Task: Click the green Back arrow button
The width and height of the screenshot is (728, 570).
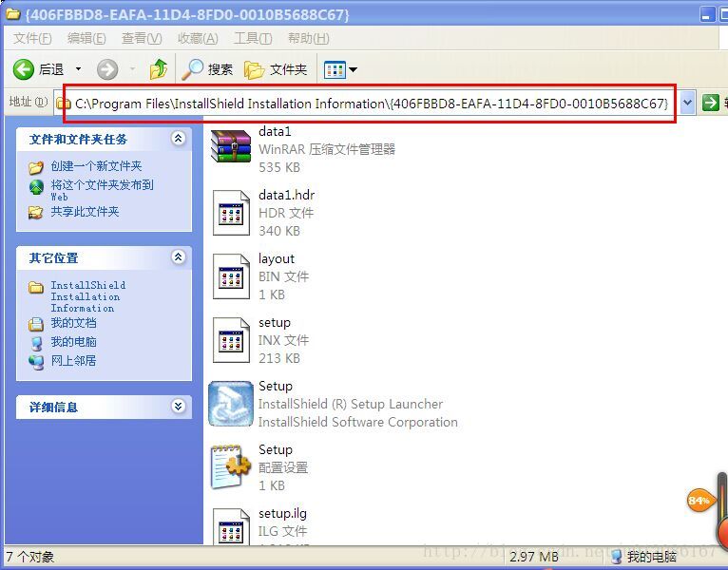Action: point(23,69)
